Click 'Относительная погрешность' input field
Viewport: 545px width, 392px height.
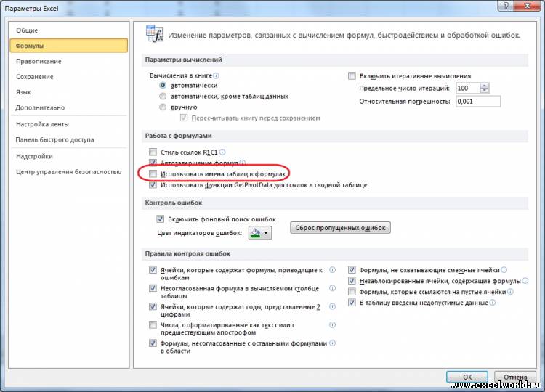tap(478, 102)
